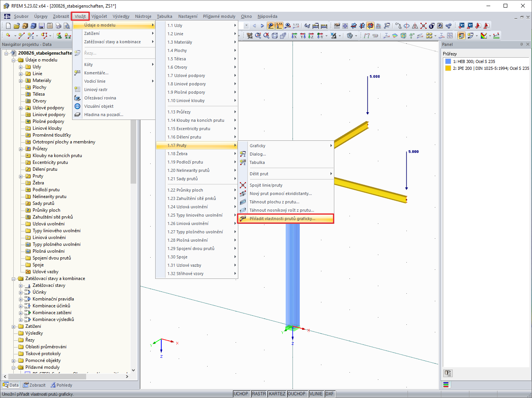Screen dimensions: 532x398
Task: Open the Výpočet menu
Action: point(99,16)
